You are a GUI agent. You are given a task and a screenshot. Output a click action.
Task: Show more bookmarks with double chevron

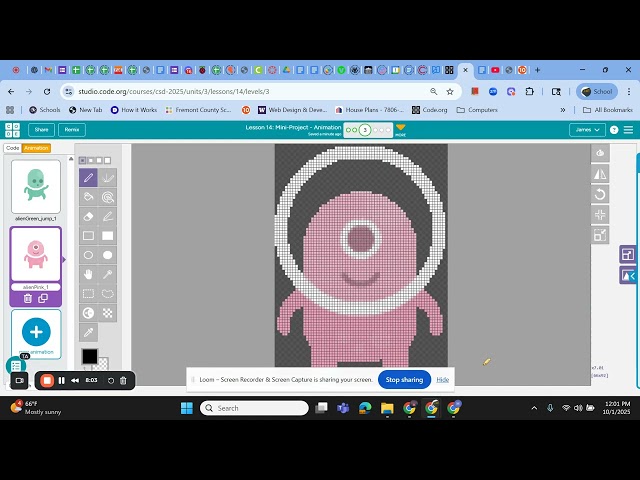click(563, 110)
